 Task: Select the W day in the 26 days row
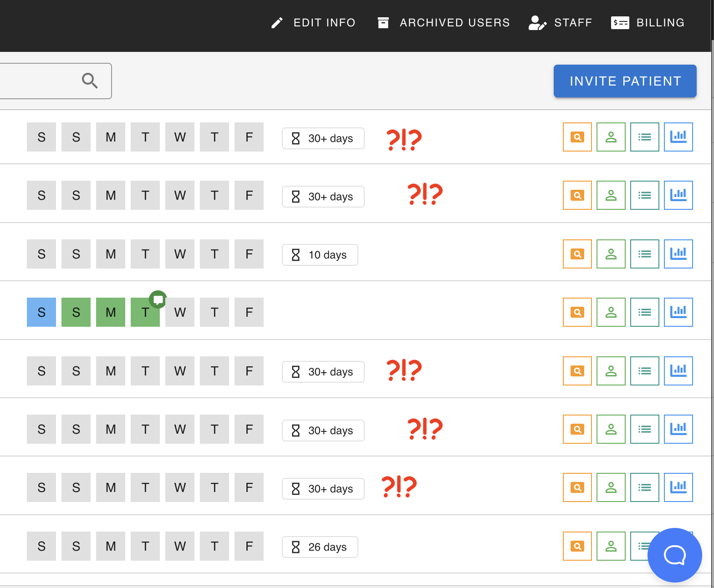click(180, 546)
